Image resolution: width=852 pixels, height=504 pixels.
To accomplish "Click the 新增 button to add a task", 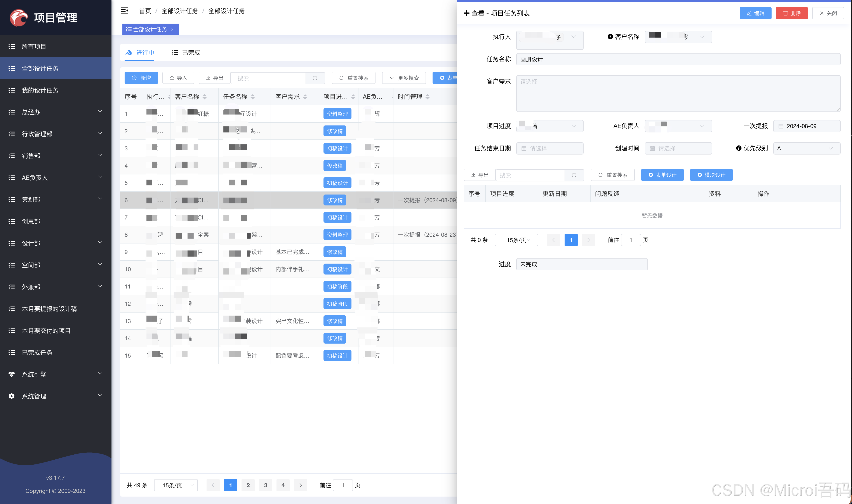I will (141, 78).
